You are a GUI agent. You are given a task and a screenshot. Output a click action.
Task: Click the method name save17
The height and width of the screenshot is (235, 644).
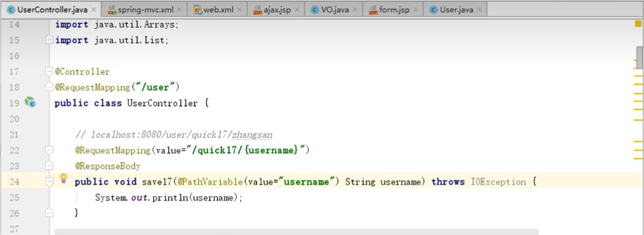(x=158, y=182)
